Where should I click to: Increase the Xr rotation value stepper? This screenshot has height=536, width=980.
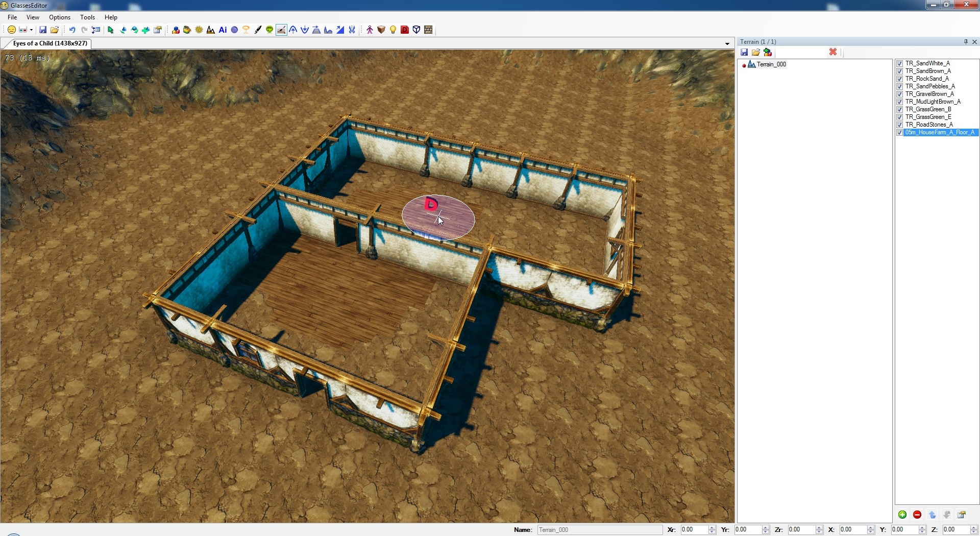point(713,527)
